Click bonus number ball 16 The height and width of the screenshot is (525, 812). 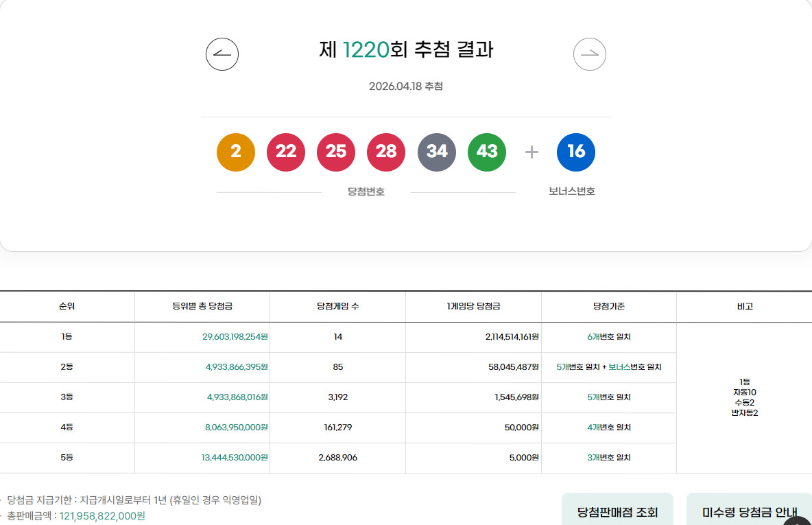tap(576, 152)
